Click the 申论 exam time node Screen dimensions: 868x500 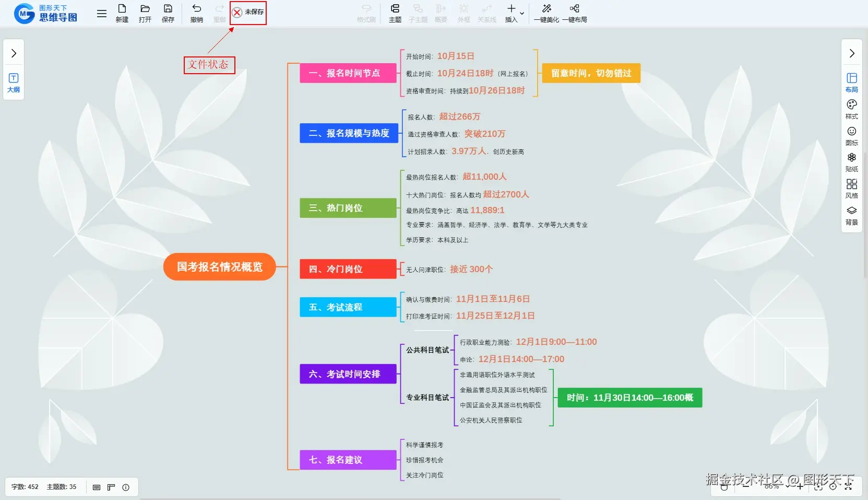512,359
